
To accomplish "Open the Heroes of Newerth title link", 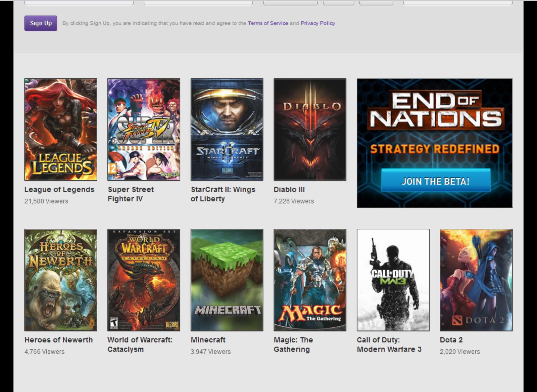I will click(x=58, y=340).
